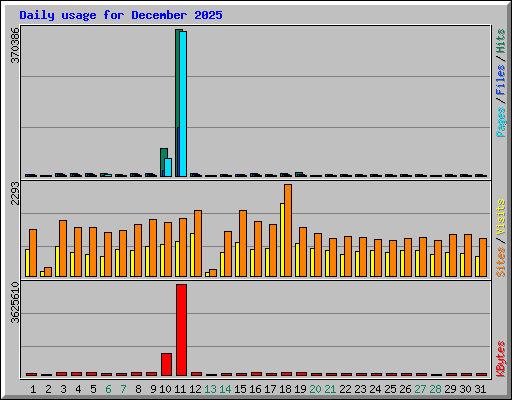Click day label 17 on the x-axis
Image resolution: width=512 pixels, height=400 pixels.
click(270, 389)
